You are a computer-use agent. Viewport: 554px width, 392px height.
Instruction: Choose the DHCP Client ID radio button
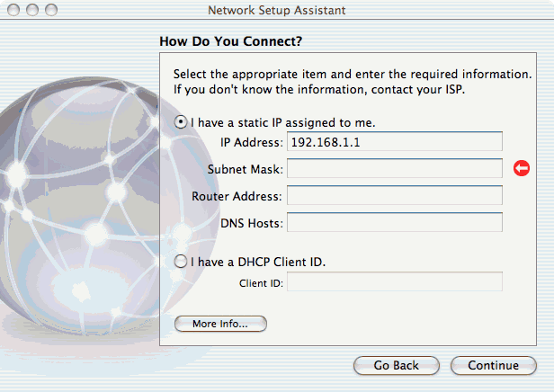(x=181, y=262)
